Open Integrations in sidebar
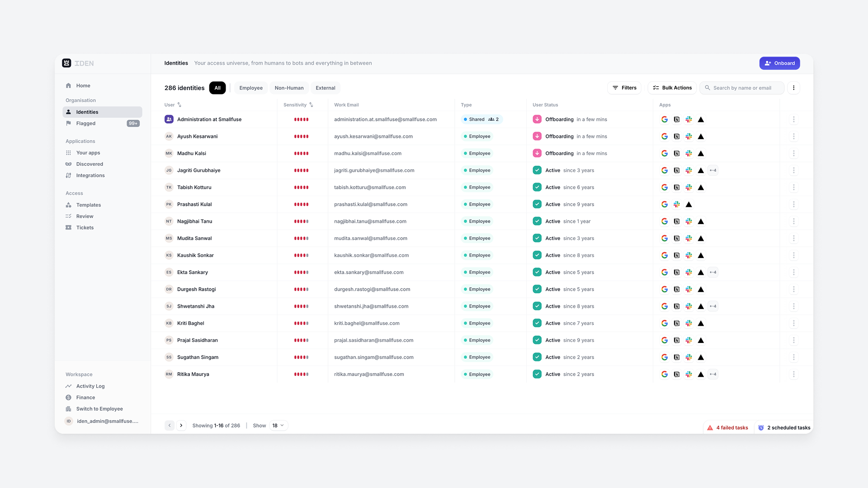Viewport: 868px width, 488px height. [90, 176]
